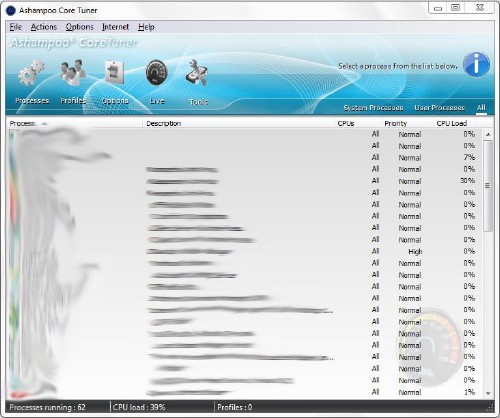Click the Ashampoo Core Tuner title icon
Screen dimensions: 500x418
(x=11, y=10)
